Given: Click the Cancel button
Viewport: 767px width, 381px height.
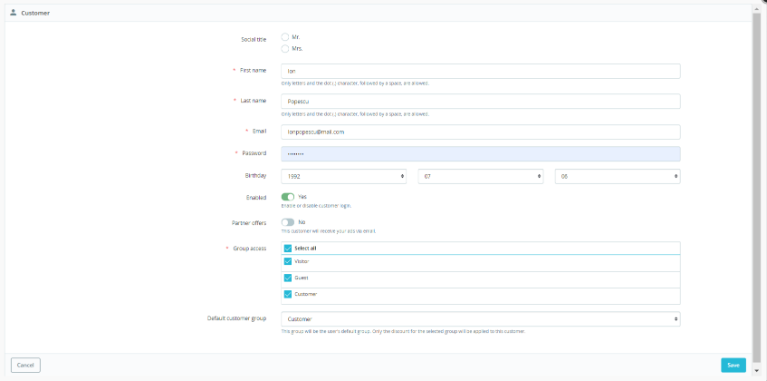Looking at the screenshot, I should click(x=25, y=365).
